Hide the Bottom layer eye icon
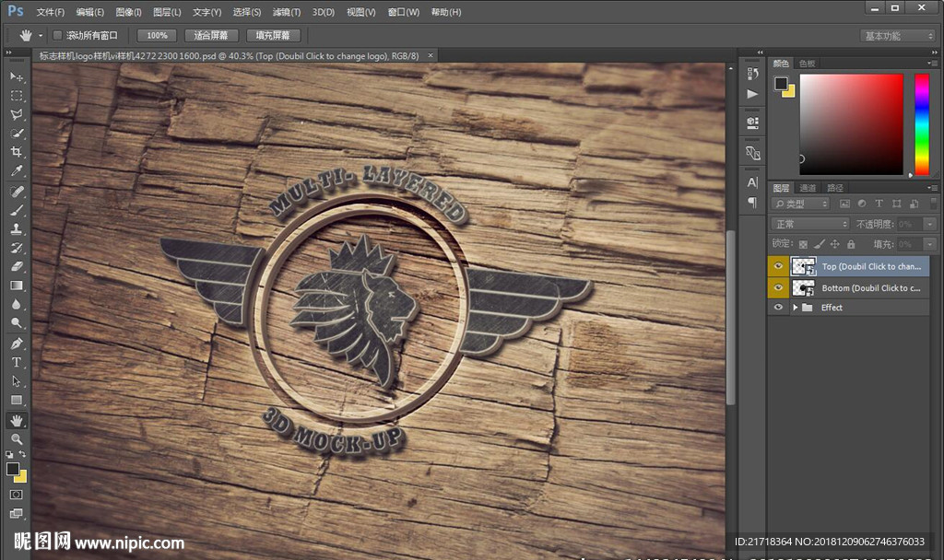944x560 pixels. (778, 287)
